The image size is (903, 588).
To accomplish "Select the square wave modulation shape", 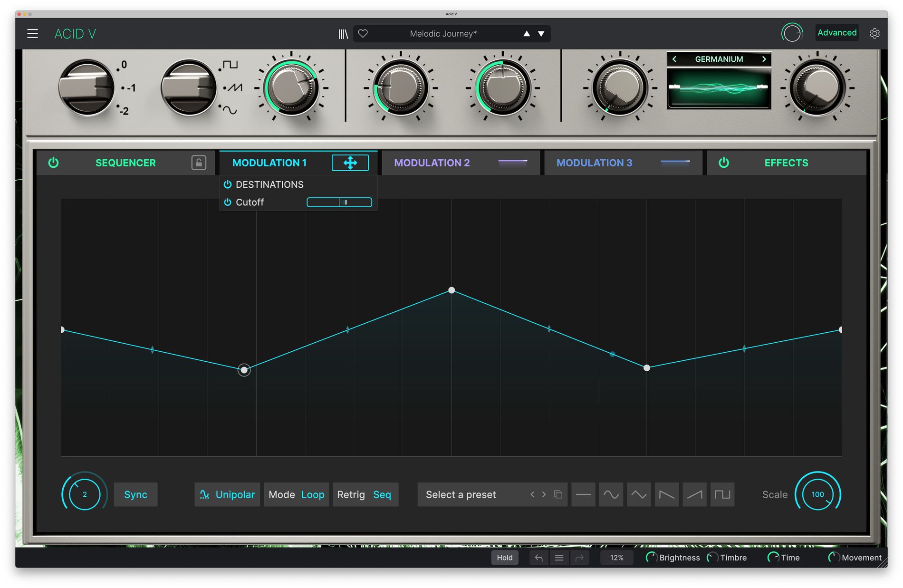I will (722, 494).
